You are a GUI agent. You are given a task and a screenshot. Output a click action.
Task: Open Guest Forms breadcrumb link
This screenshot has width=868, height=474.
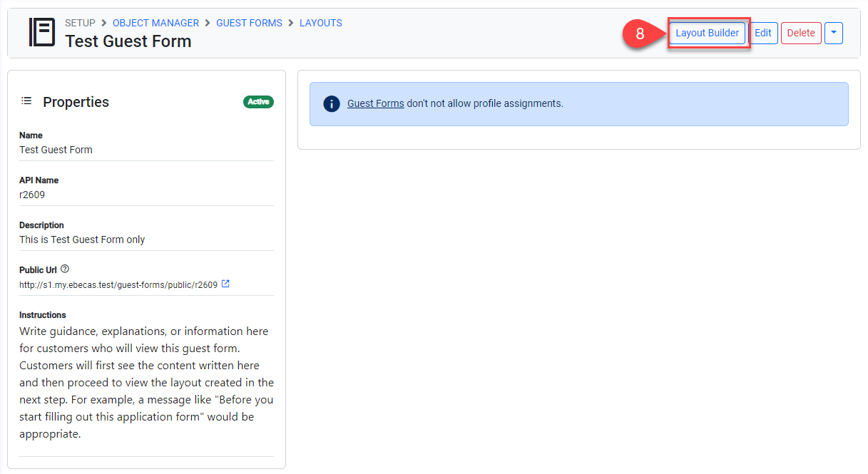(249, 23)
